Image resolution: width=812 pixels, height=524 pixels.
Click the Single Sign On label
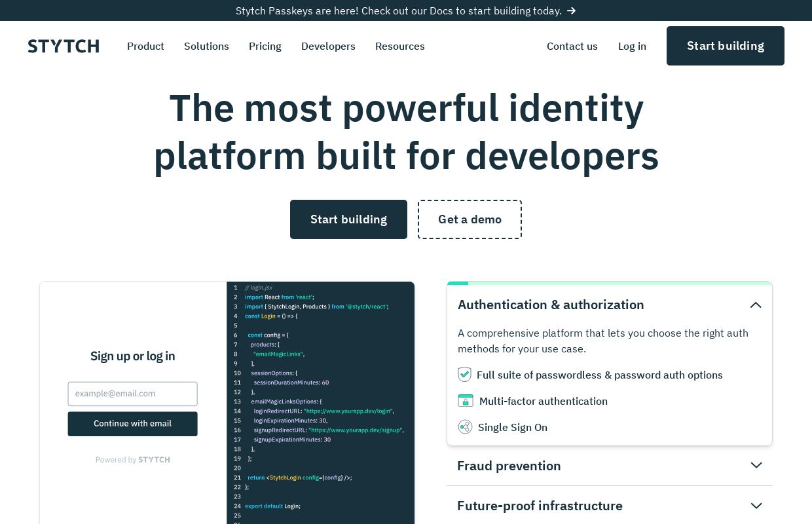(513, 427)
